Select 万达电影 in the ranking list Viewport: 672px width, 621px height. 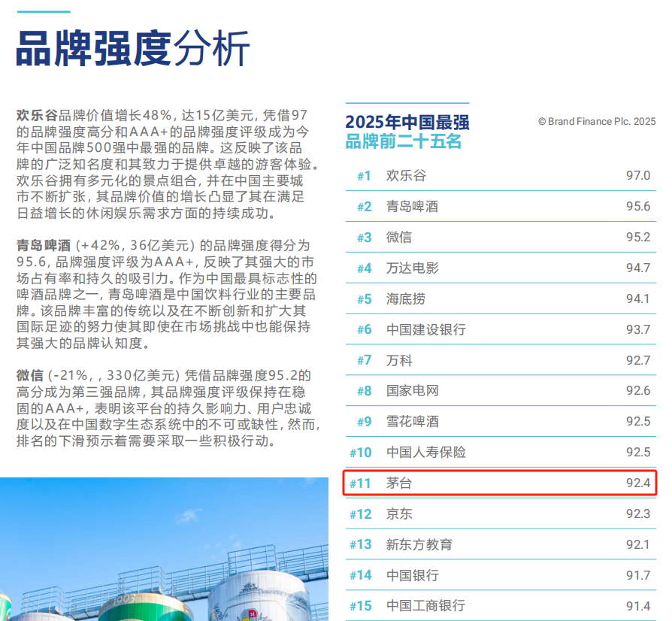(412, 268)
